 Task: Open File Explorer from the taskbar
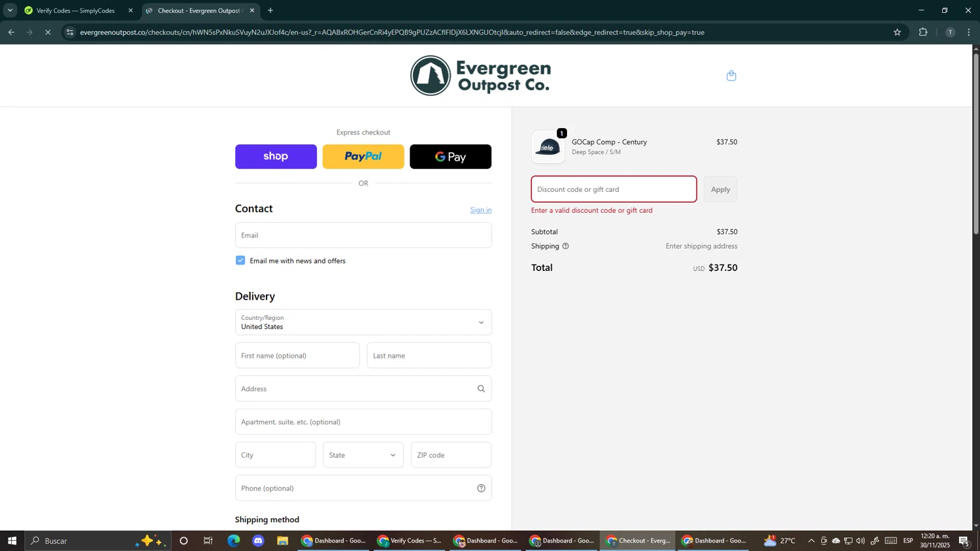tap(282, 541)
